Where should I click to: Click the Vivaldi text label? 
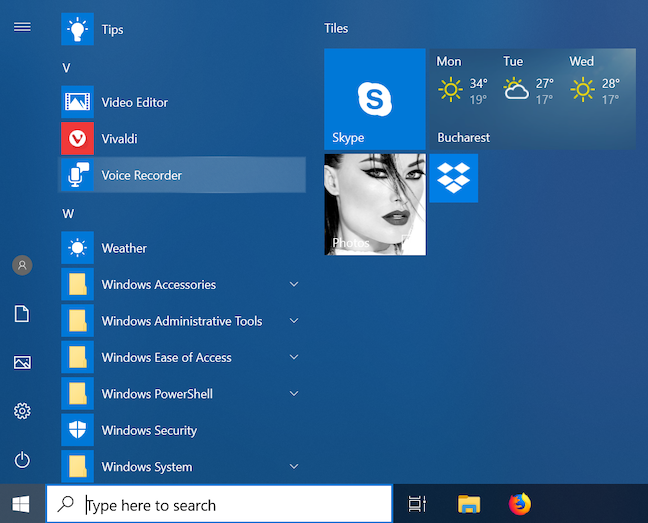119,139
